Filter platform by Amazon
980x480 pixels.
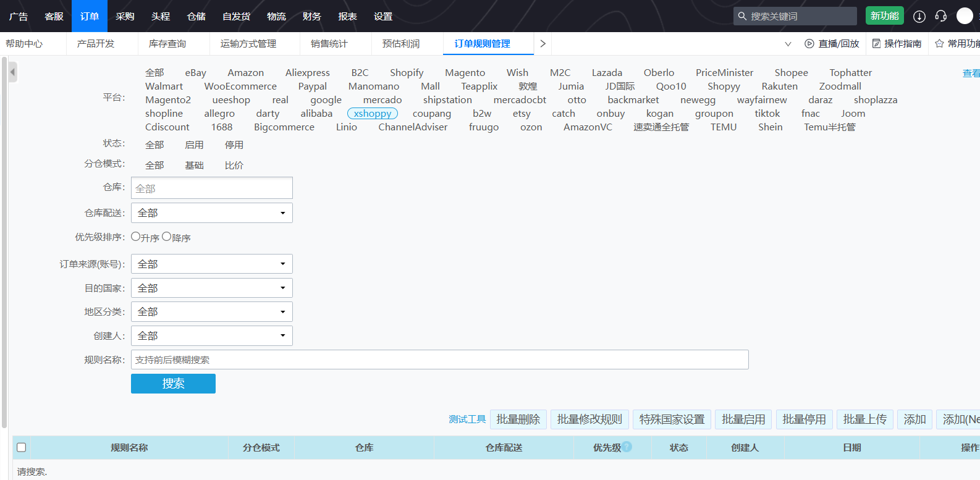point(245,73)
